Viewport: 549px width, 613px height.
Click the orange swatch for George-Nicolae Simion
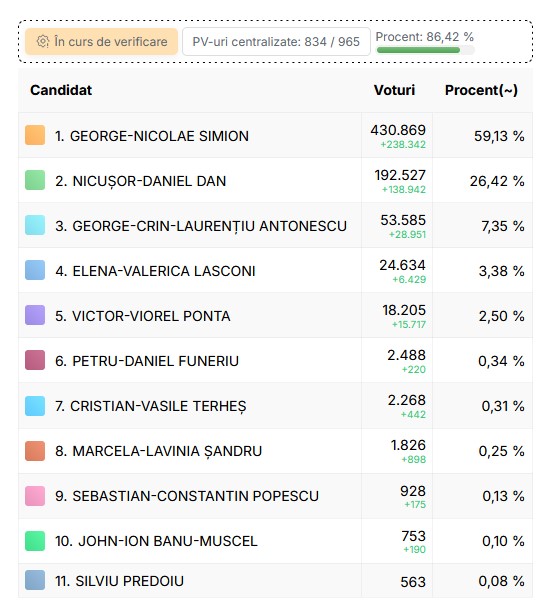pos(35,135)
